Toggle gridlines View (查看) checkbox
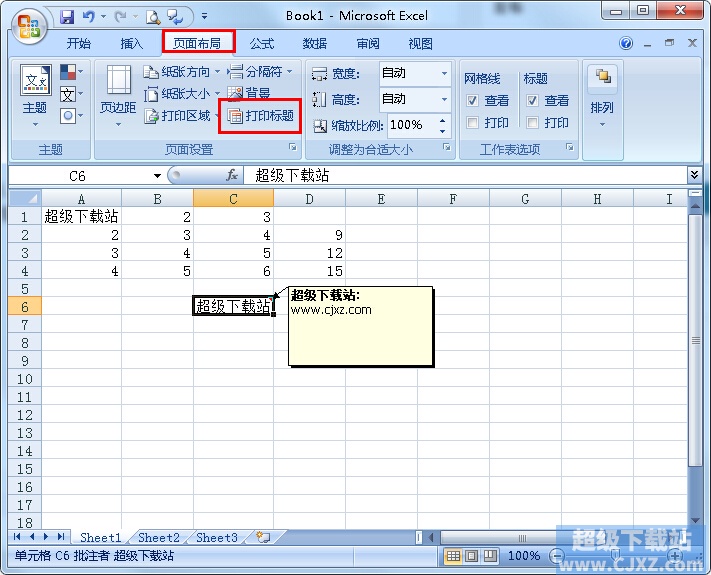 pos(472,100)
